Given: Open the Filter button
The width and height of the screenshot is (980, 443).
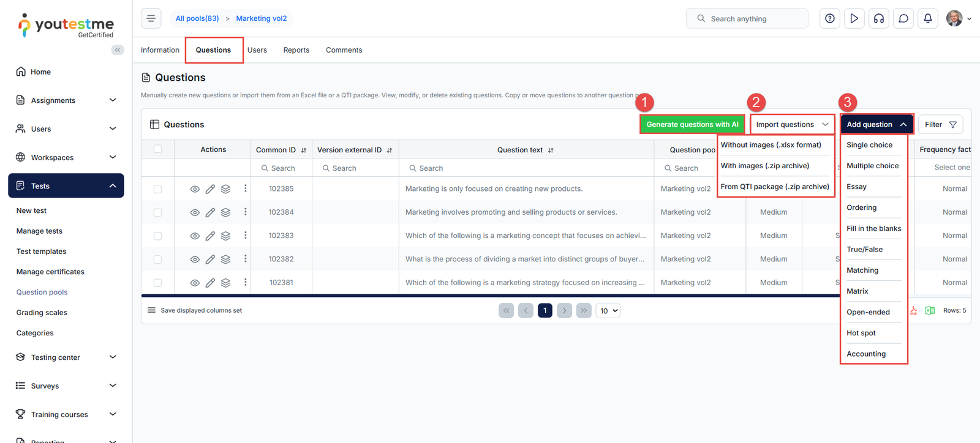Looking at the screenshot, I should [x=940, y=124].
